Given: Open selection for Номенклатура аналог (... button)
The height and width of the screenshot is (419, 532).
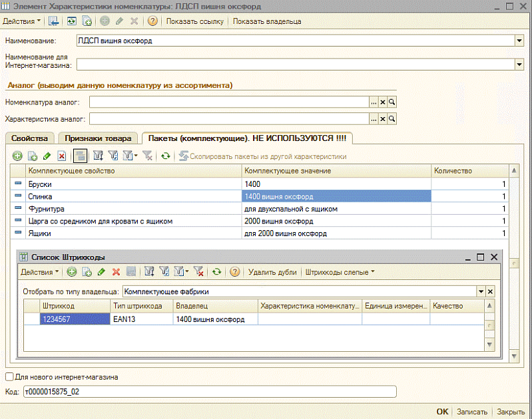Looking at the screenshot, I should (374, 102).
